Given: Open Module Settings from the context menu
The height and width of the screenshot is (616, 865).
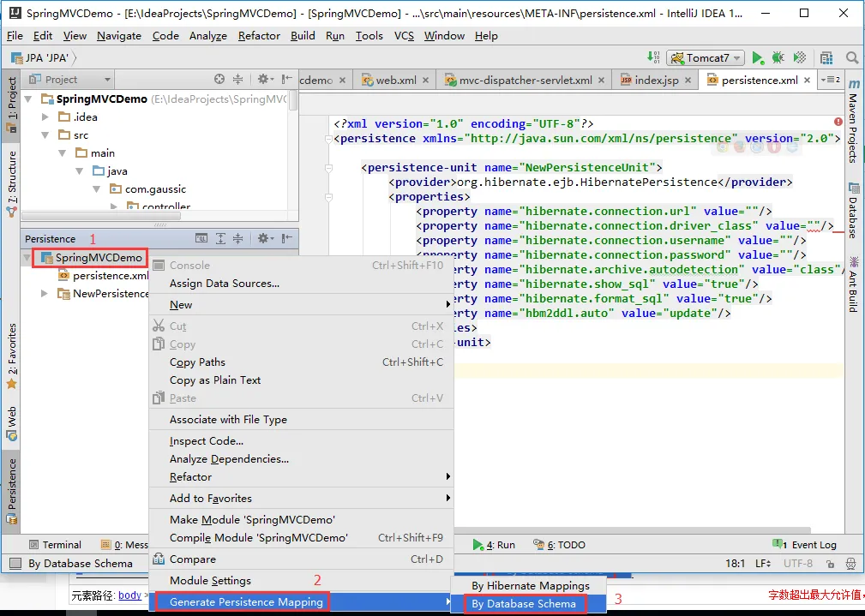Looking at the screenshot, I should [x=301, y=581].
